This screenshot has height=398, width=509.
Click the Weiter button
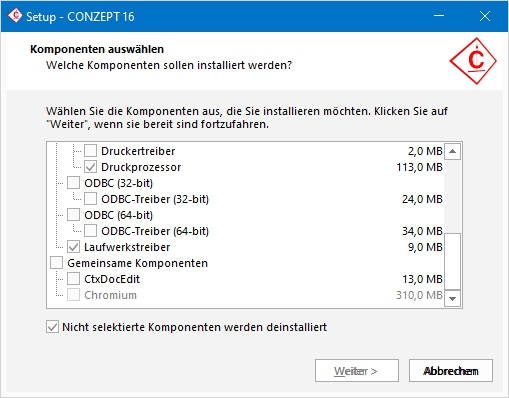click(357, 371)
